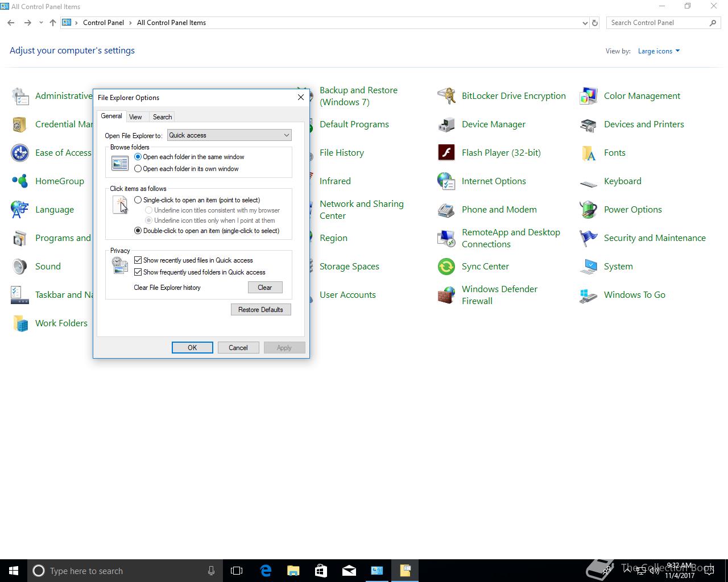The image size is (728, 582).
Task: Click the Refresh button in address bar
Action: pos(595,23)
